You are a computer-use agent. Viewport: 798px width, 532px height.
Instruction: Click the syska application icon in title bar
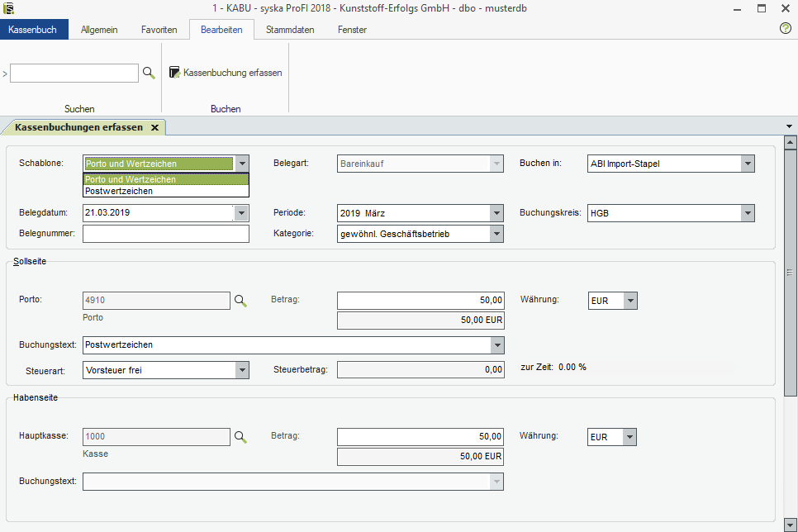click(8, 8)
